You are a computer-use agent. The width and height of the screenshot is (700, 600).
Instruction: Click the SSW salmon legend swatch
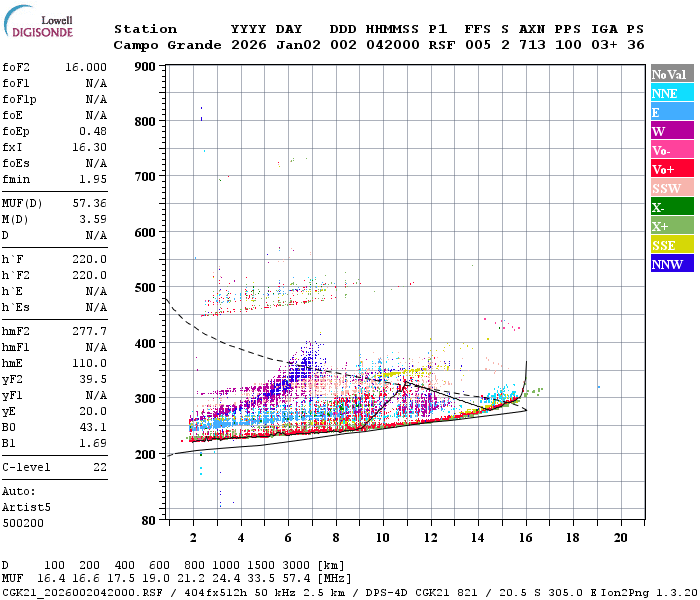[672, 188]
